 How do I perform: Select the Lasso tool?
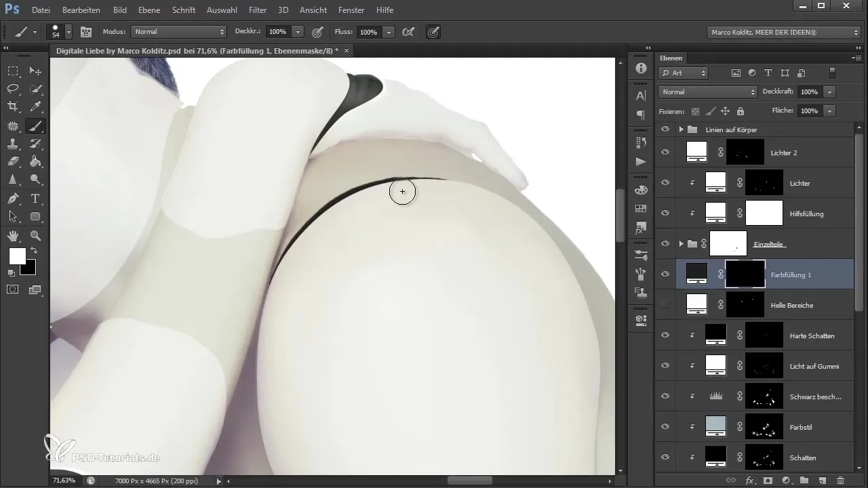point(13,88)
